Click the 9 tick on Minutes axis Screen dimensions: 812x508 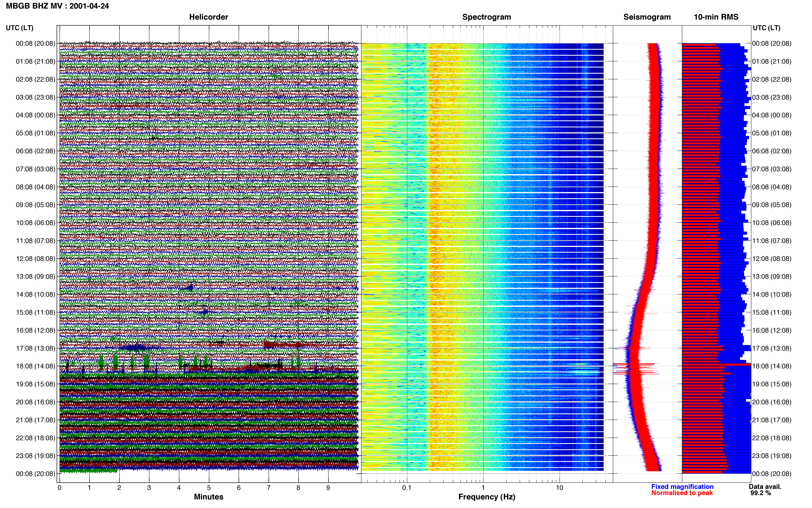[x=328, y=488]
